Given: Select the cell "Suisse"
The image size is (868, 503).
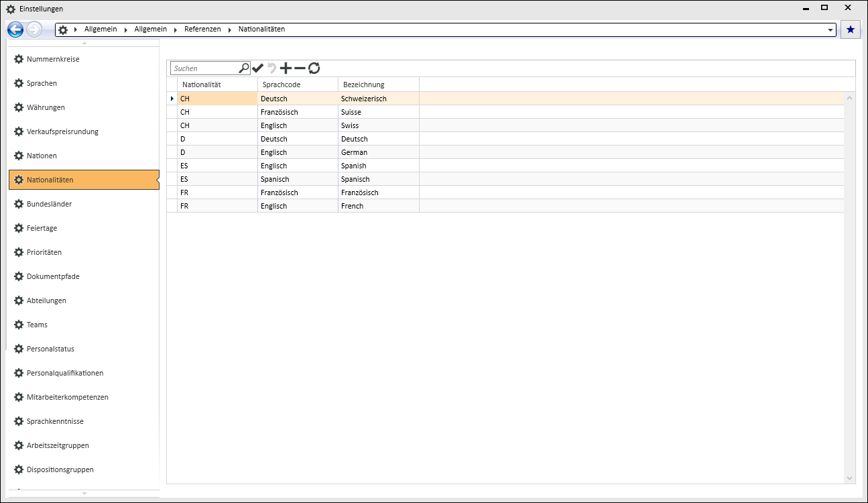Looking at the screenshot, I should [379, 112].
